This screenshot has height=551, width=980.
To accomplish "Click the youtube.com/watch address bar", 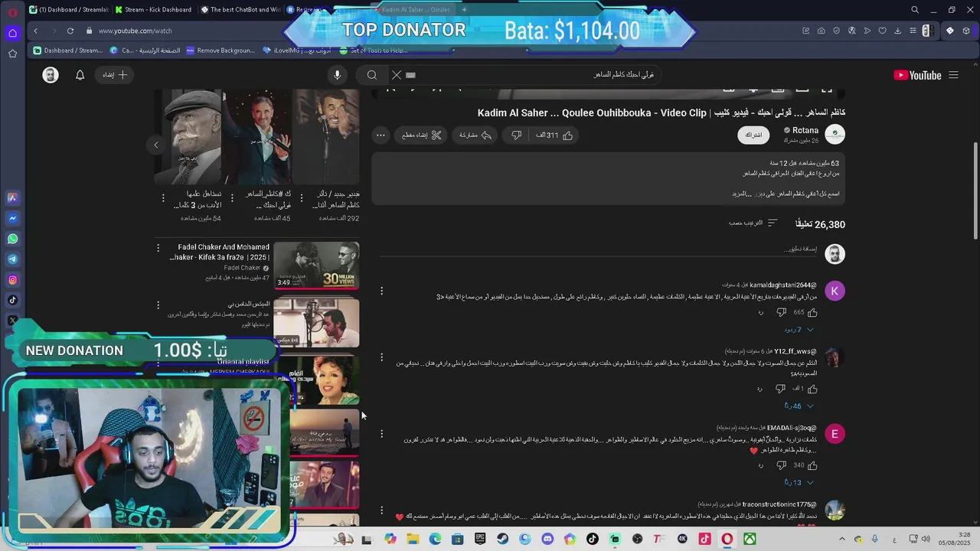I will [135, 31].
